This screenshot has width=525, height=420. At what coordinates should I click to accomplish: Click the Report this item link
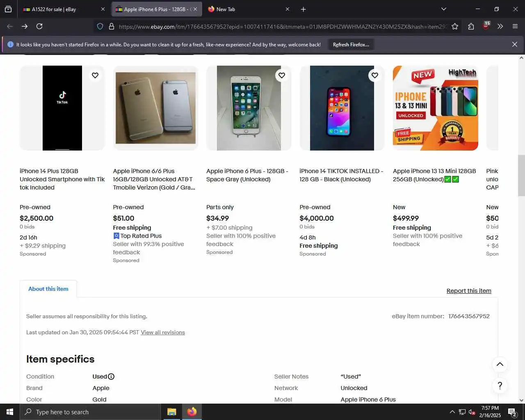tap(469, 291)
